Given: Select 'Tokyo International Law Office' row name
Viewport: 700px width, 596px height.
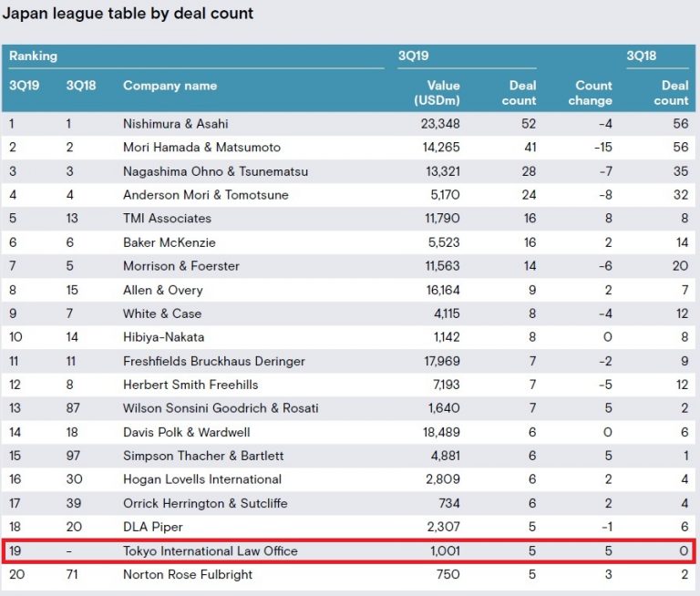Looking at the screenshot, I should click(211, 551).
